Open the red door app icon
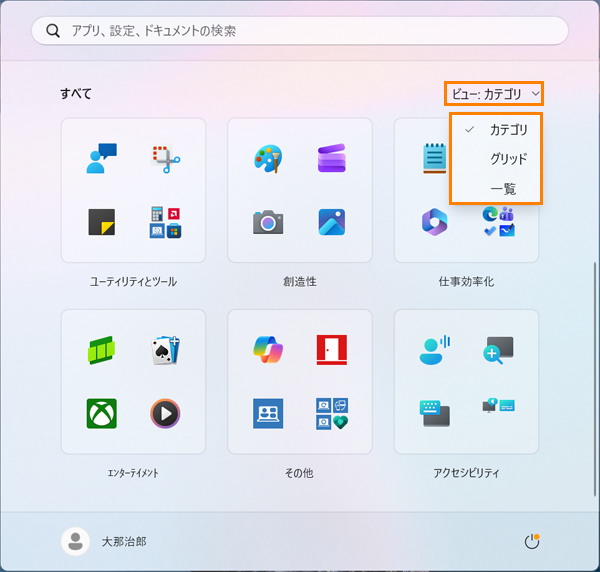 point(332,350)
